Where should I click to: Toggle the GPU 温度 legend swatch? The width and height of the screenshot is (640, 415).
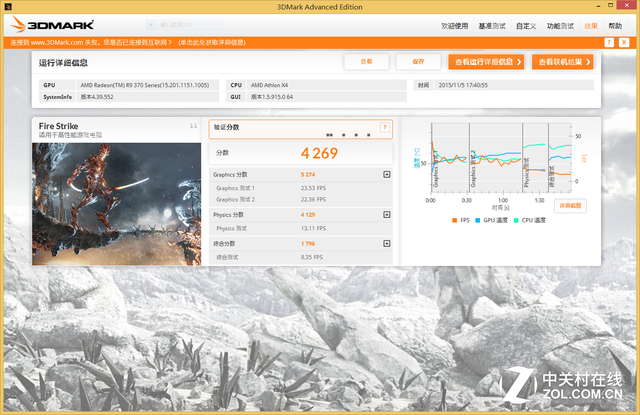479,220
